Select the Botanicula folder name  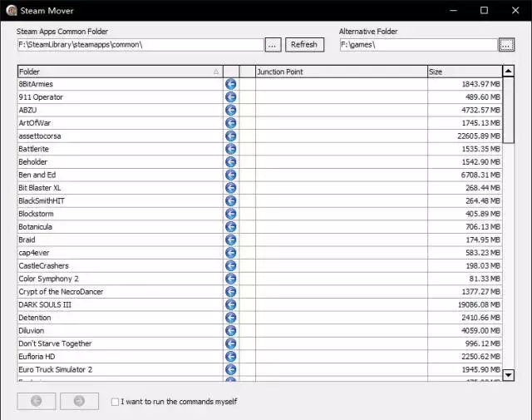(x=35, y=227)
